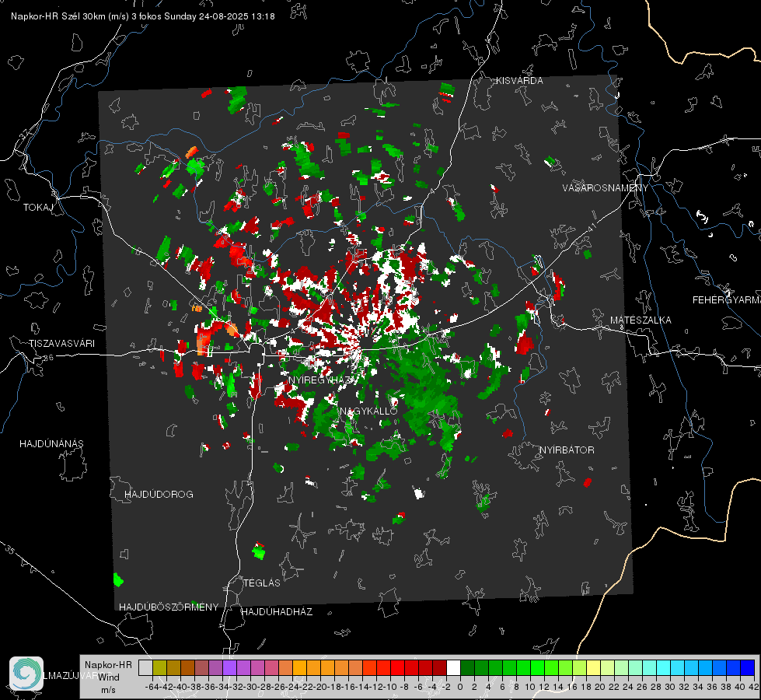761x700 pixels.
Task: Select the HAJDÚNÁNÁS town label
Action: [51, 444]
